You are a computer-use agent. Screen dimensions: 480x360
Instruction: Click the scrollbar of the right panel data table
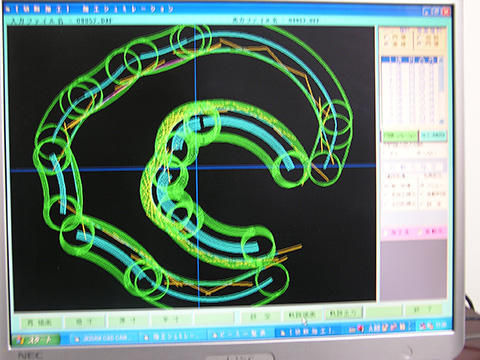(442, 90)
